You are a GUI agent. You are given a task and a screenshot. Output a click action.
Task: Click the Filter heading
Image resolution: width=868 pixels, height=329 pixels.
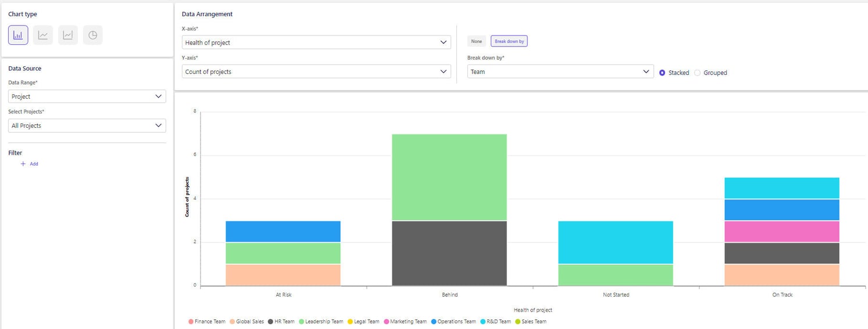tap(15, 153)
